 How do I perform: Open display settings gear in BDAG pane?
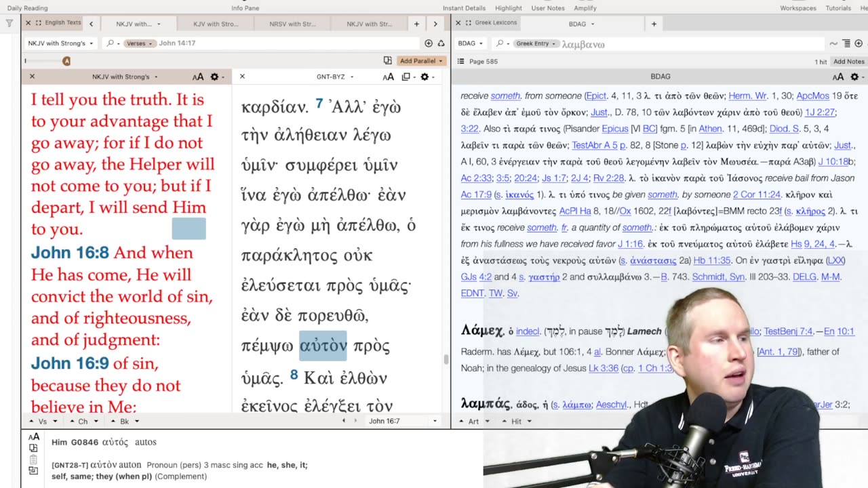click(856, 77)
